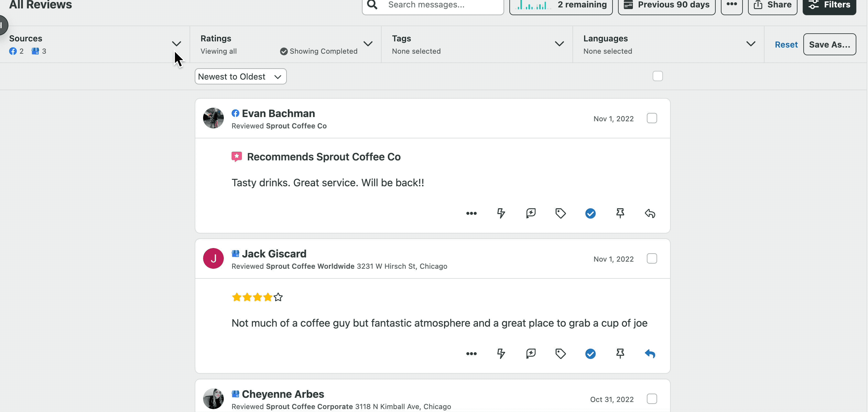Open Jack Giscard's profile name

tap(274, 253)
